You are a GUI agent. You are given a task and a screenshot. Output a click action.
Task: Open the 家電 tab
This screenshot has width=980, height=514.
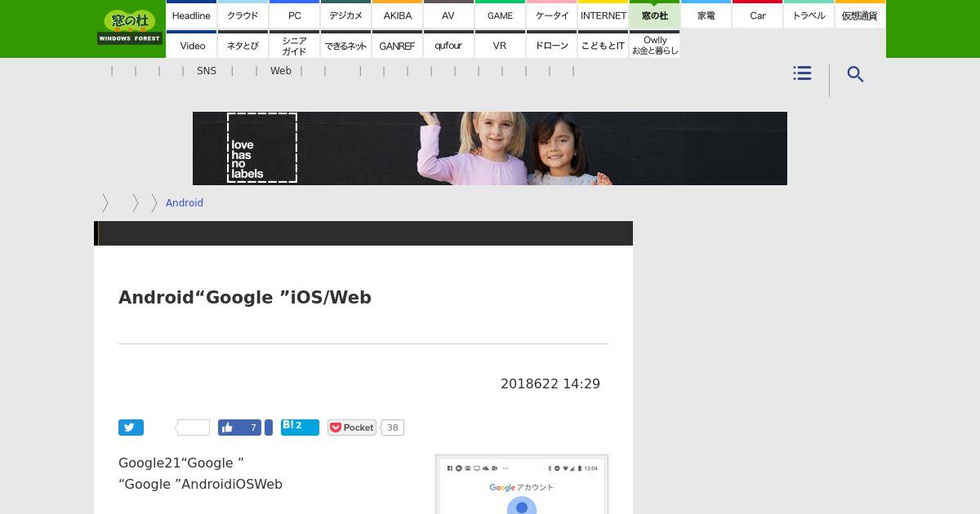706,15
